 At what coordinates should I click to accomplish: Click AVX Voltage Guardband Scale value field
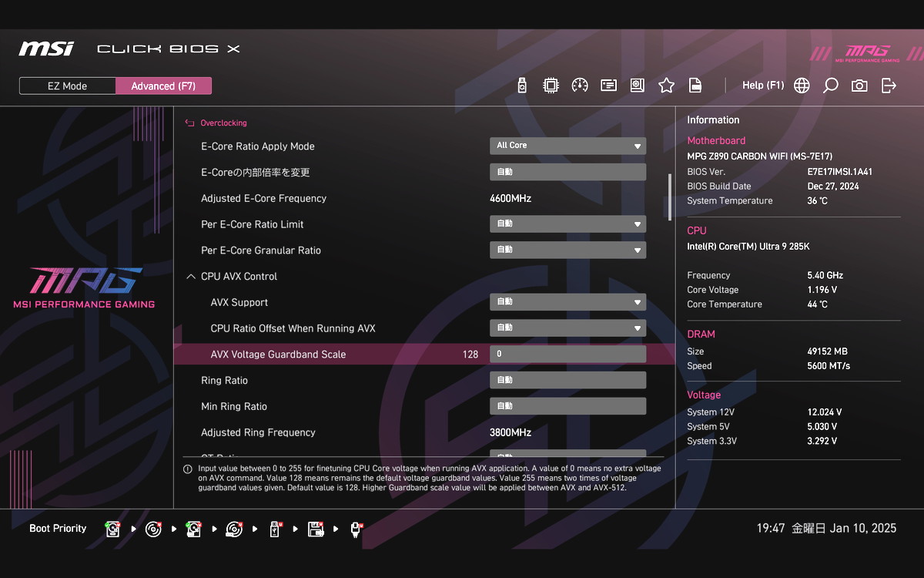[567, 355]
